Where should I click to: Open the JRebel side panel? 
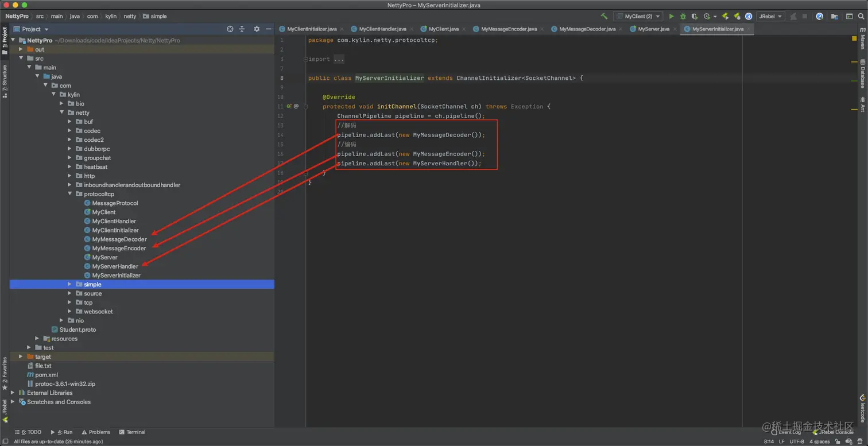pos(5,411)
